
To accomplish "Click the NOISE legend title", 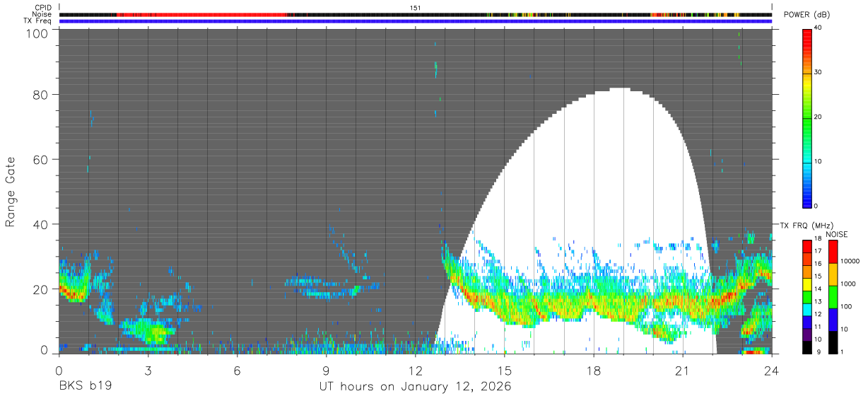I will pos(835,235).
